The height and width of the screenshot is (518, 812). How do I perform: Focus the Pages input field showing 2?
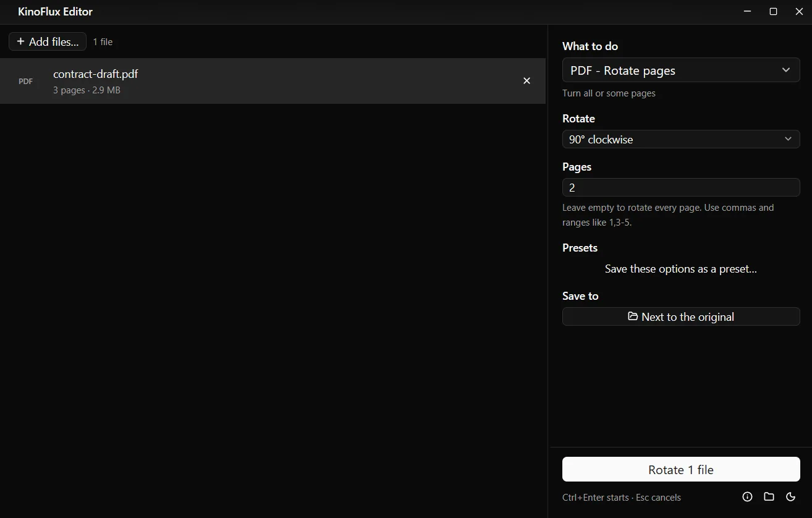[x=681, y=187]
